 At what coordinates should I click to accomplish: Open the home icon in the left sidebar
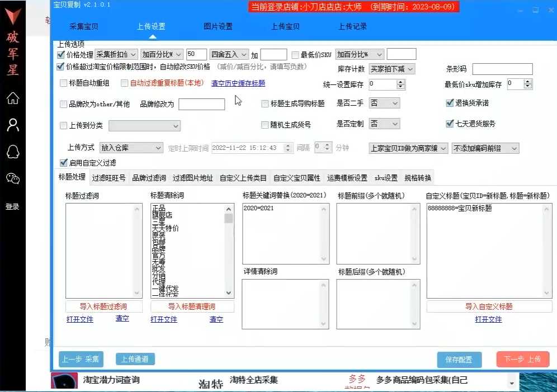click(13, 98)
